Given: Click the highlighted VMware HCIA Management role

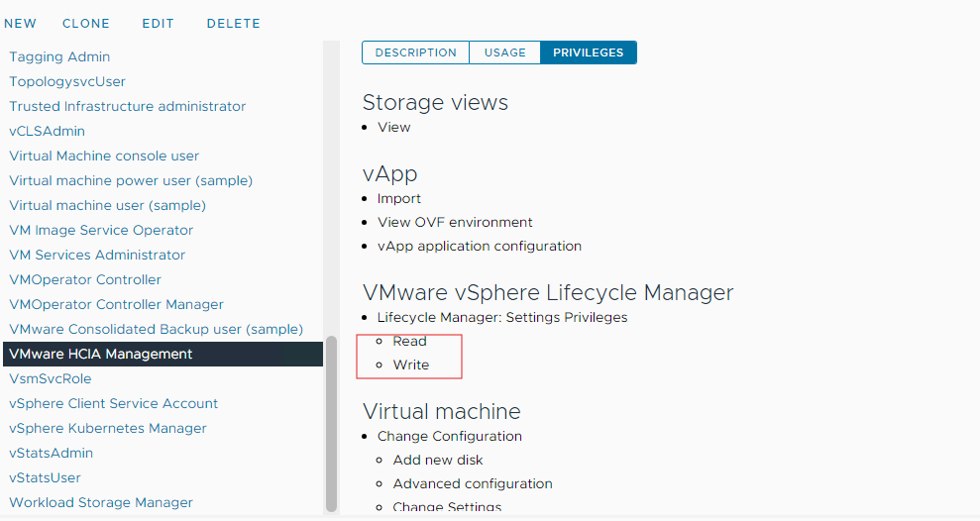Looking at the screenshot, I should 101,355.
